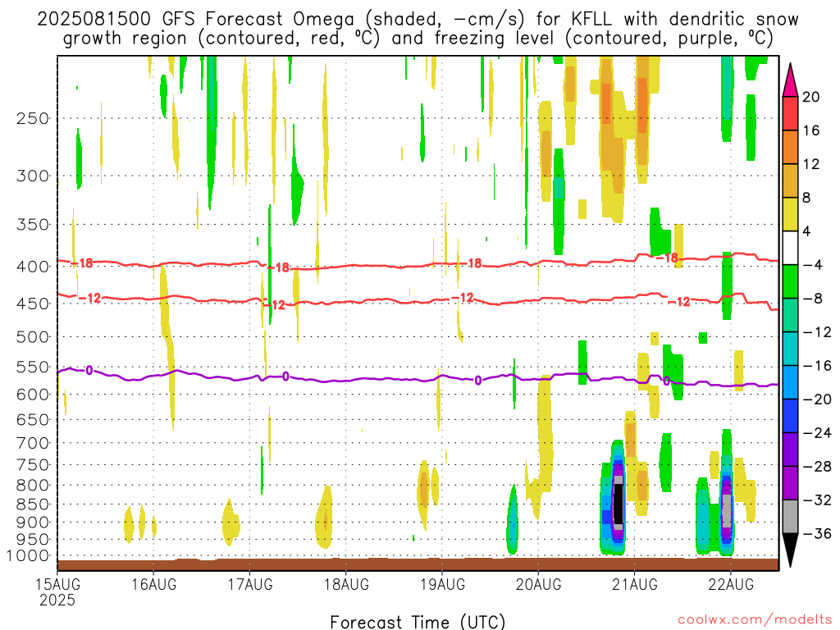Click the -20 value on color scale

click(x=817, y=399)
